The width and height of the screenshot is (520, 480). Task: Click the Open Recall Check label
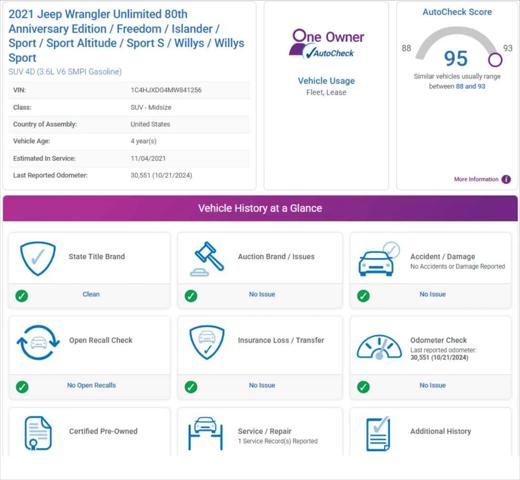[101, 340]
